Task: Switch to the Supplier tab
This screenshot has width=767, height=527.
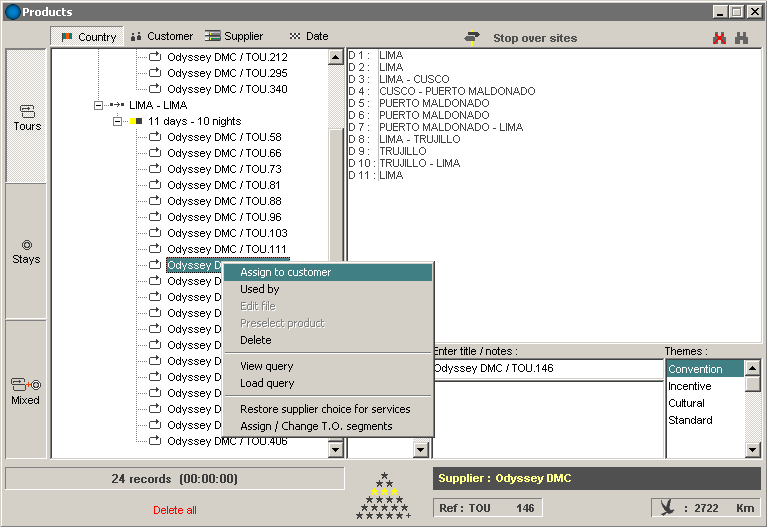Action: coord(234,36)
